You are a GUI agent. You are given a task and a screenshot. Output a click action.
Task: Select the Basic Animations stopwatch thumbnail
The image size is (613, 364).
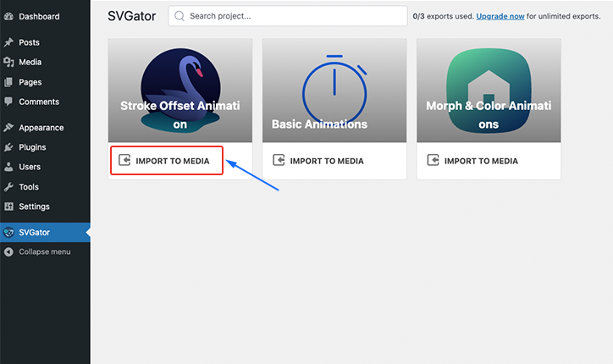[x=334, y=91]
